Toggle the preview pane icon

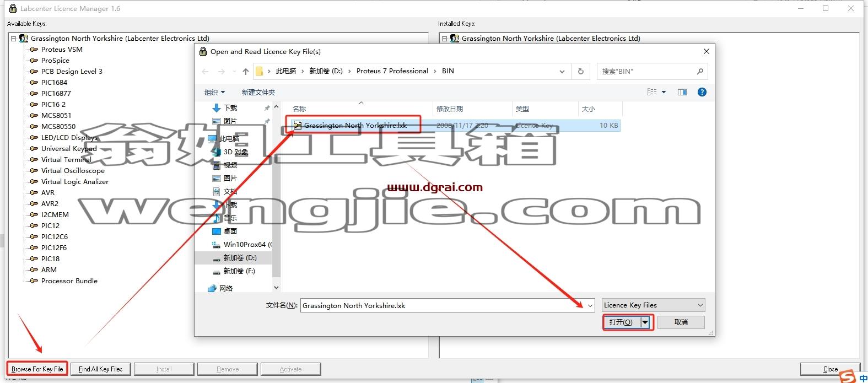click(x=682, y=92)
